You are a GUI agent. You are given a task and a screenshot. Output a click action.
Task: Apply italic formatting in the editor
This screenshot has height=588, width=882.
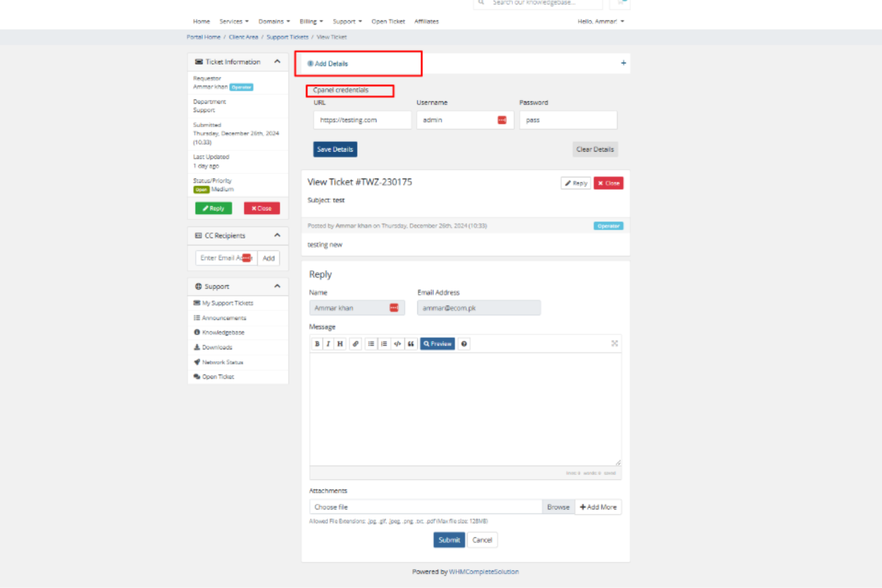point(328,343)
